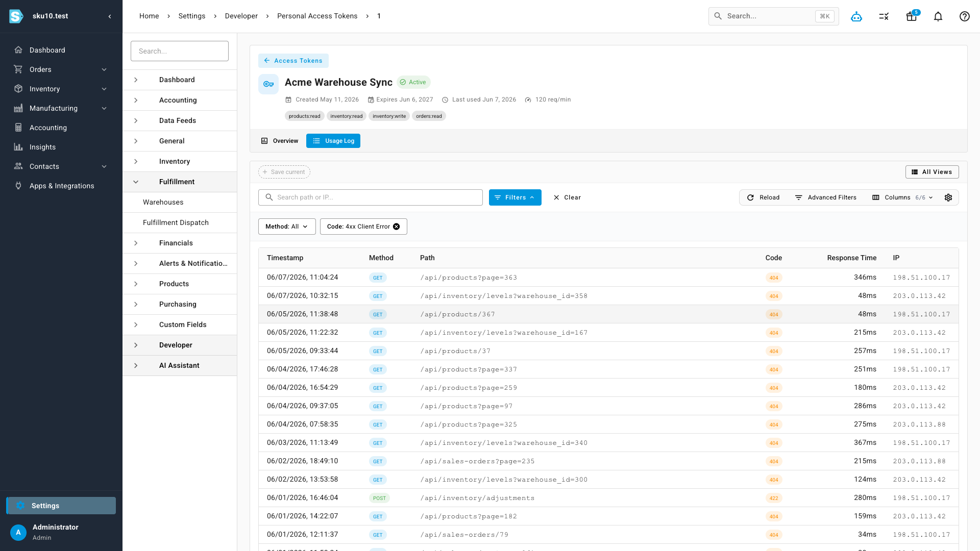The height and width of the screenshot is (551, 980).
Task: Click the POST method badge
Action: click(x=379, y=498)
